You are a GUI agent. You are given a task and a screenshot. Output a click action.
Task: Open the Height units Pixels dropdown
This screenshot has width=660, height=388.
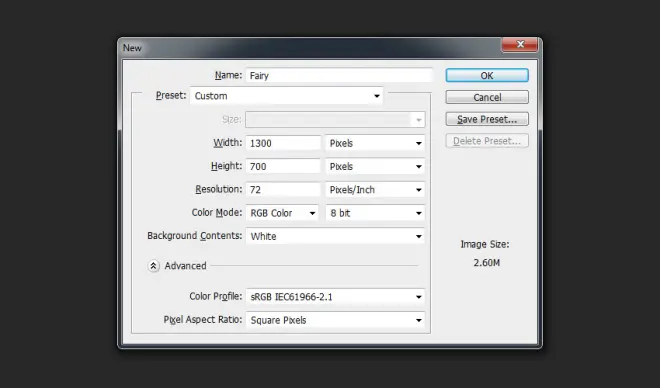375,166
